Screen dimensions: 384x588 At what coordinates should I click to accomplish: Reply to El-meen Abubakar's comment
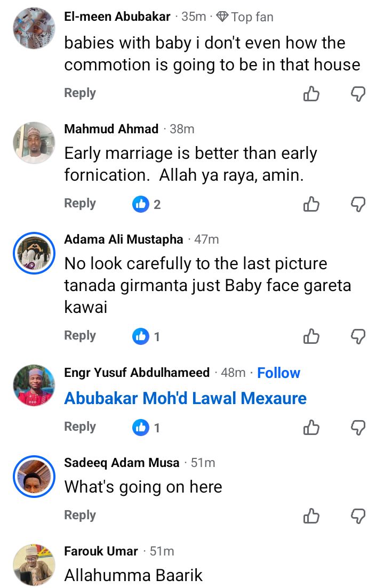point(80,93)
